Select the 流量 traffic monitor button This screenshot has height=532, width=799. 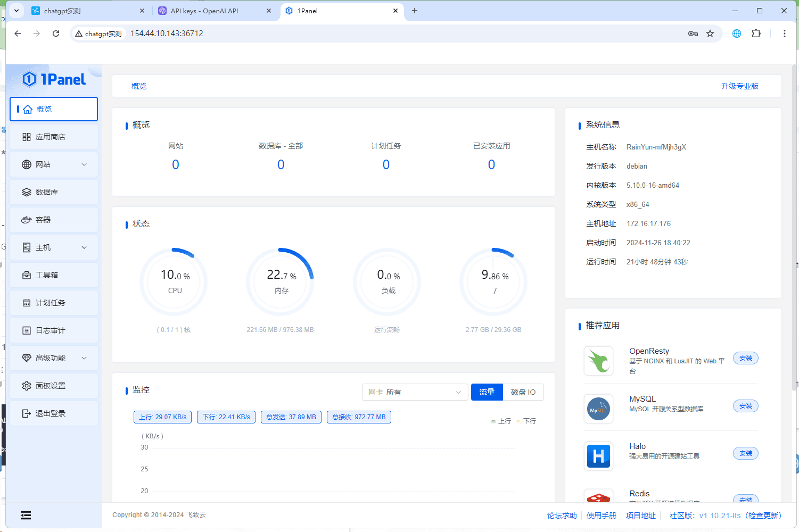[x=487, y=392]
